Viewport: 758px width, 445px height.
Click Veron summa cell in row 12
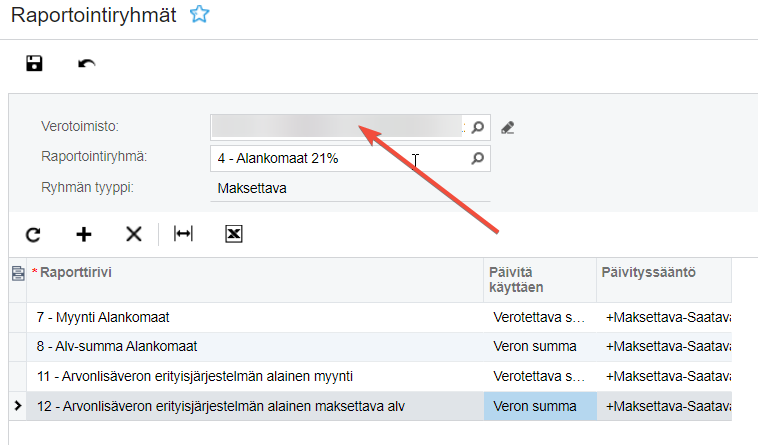point(539,405)
